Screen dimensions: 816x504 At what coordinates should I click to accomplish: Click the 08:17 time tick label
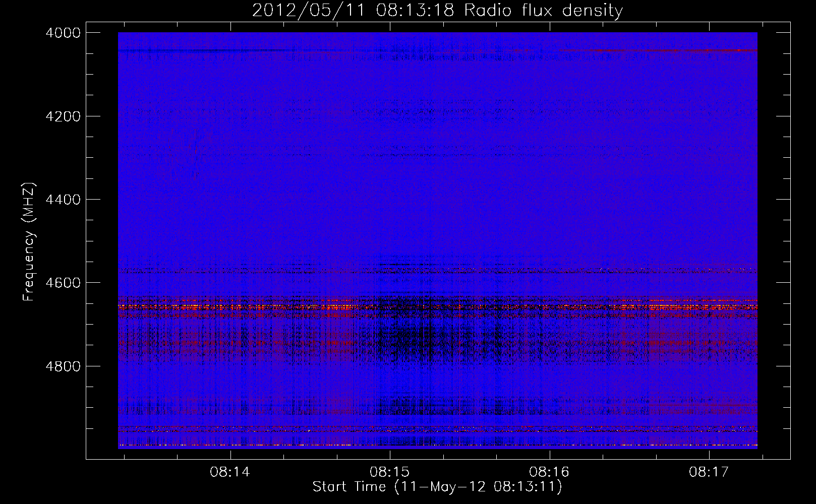coord(709,472)
